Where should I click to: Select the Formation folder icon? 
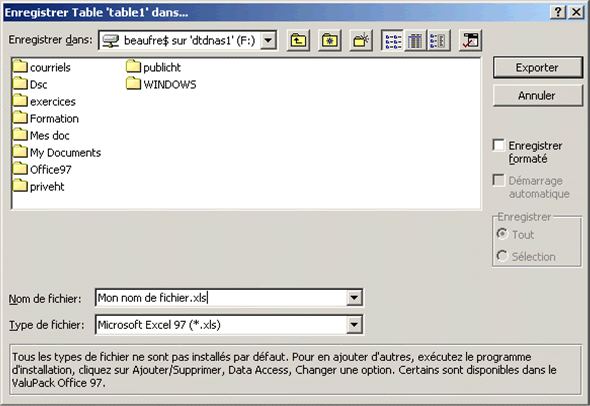(20, 118)
